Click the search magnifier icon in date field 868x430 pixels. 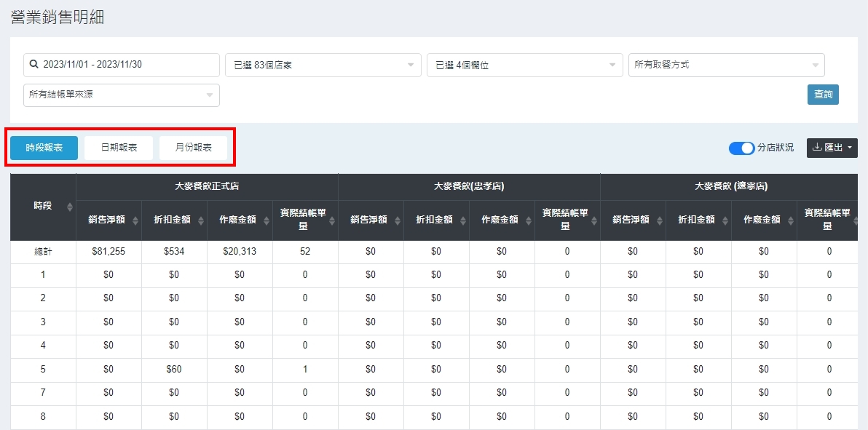33,65
